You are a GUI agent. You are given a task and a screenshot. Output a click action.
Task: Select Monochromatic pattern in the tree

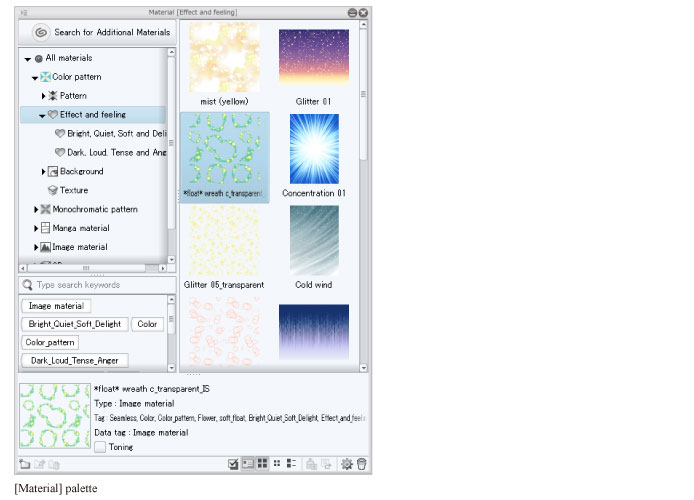click(x=95, y=209)
